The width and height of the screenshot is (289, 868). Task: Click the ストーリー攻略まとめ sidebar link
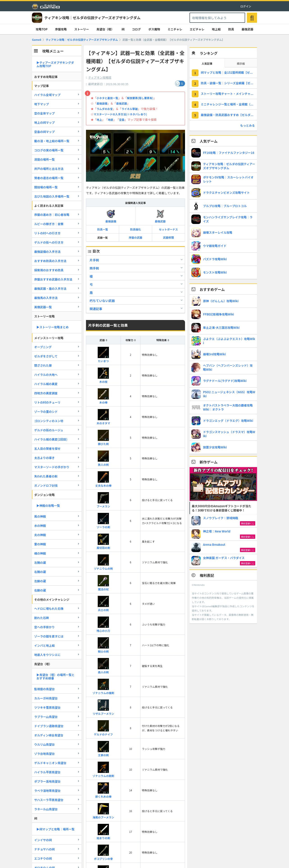coord(52,327)
